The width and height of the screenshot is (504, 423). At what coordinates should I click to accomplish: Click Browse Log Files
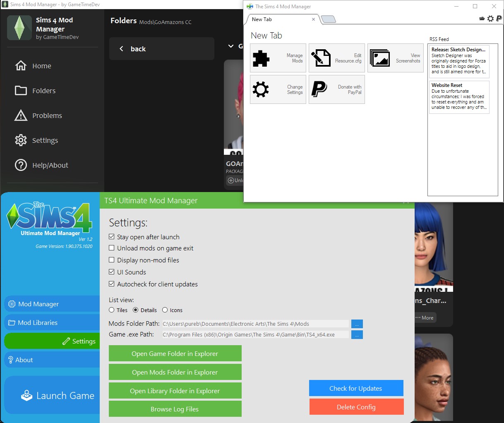(x=175, y=409)
